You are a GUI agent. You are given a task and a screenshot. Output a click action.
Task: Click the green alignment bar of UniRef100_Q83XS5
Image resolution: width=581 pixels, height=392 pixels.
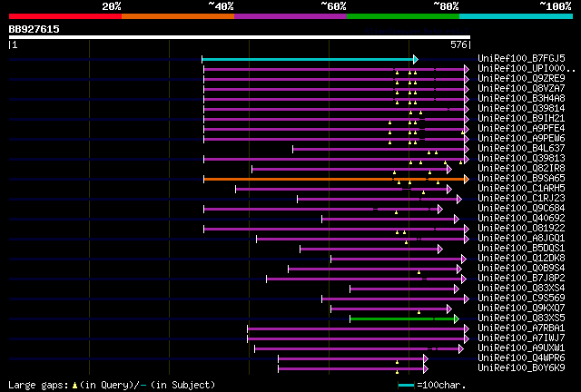pyautogui.click(x=402, y=318)
